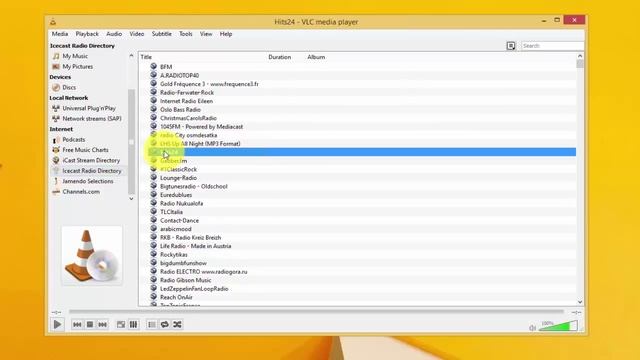640x360 pixels.
Task: Set volume using the green volume slider
Action: coord(558,326)
